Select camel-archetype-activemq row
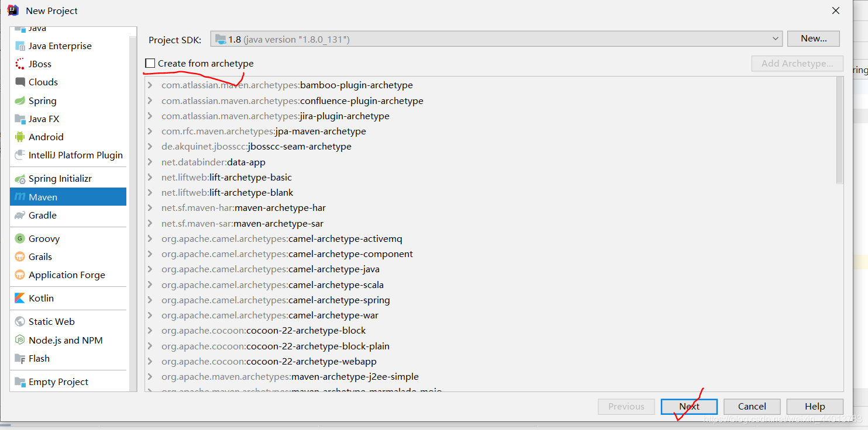The height and width of the screenshot is (430, 868). coord(490,239)
